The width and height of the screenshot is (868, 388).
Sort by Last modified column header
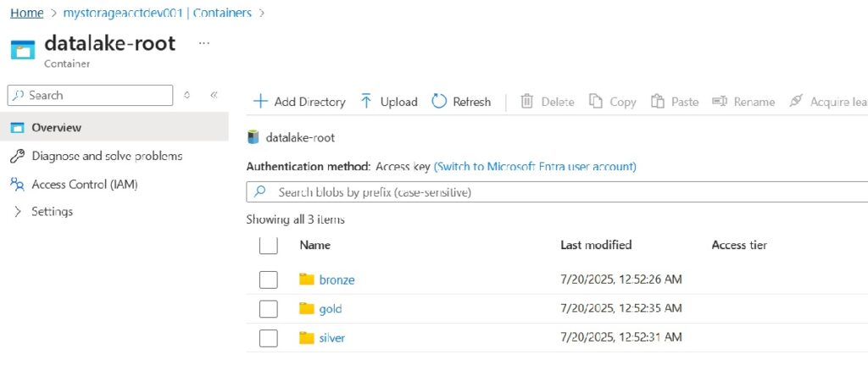pyautogui.click(x=596, y=245)
